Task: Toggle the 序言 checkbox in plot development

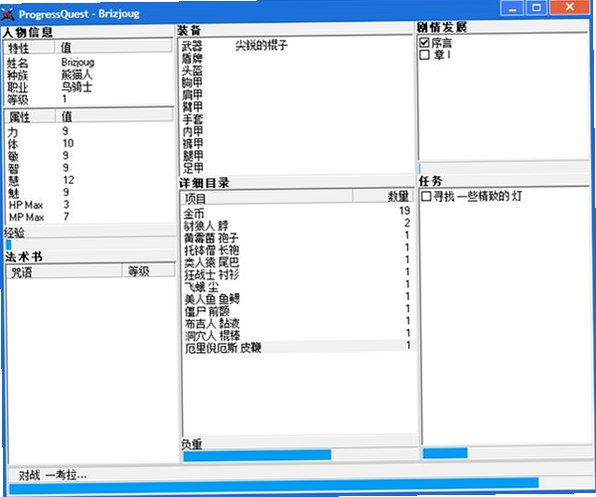Action: tap(425, 43)
